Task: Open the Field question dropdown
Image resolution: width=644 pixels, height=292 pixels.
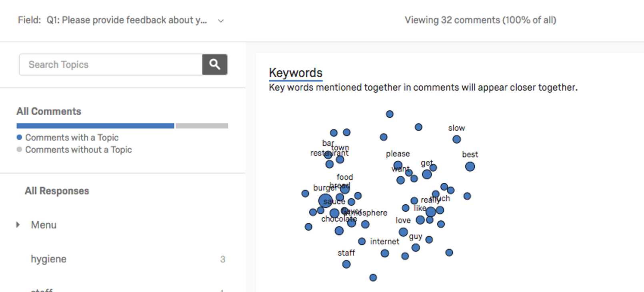Action: (220, 21)
